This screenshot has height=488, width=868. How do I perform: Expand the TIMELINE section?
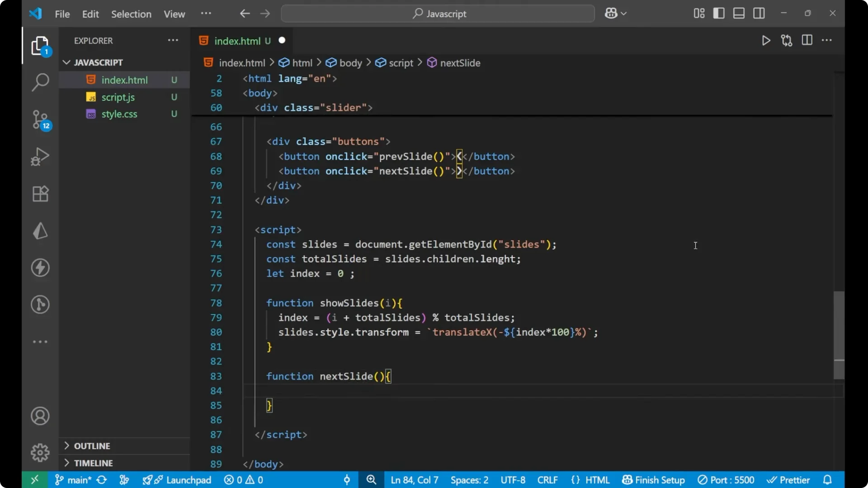(94, 463)
